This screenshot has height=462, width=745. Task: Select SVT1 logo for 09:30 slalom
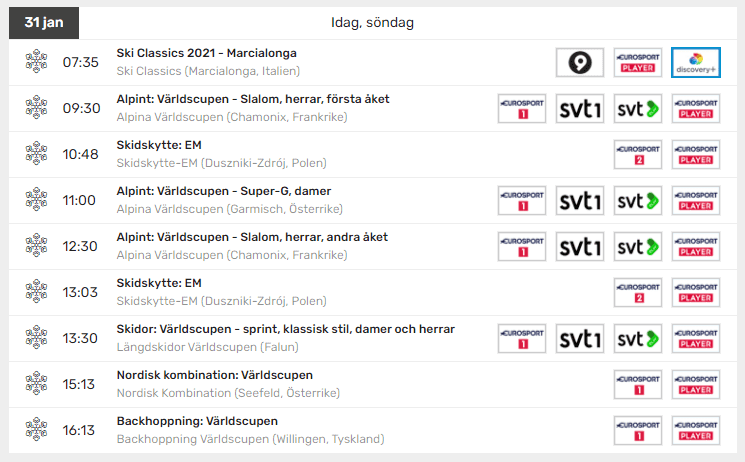tap(580, 108)
